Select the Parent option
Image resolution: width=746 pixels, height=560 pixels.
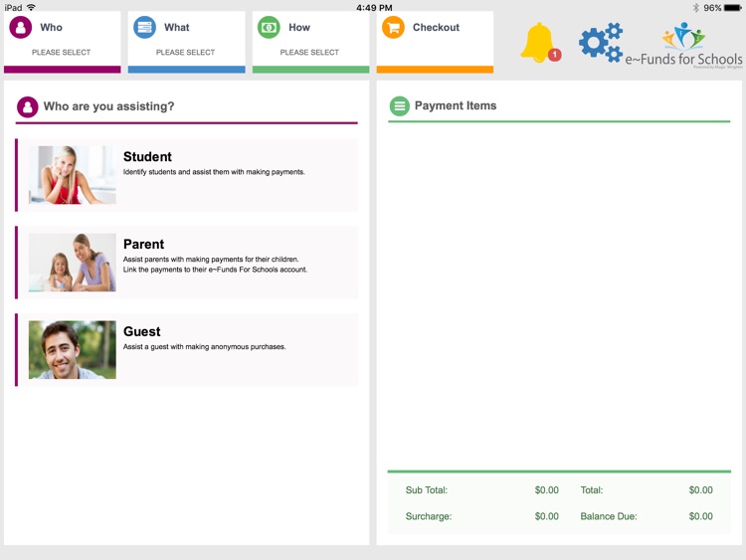point(187,263)
